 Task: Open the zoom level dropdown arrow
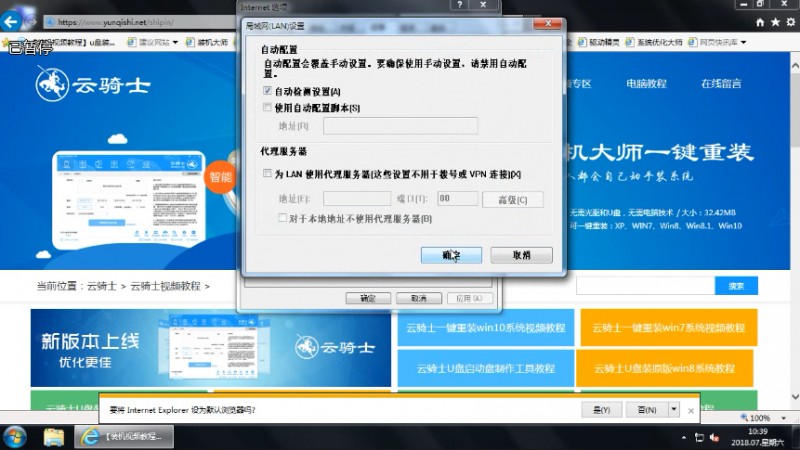click(x=784, y=418)
